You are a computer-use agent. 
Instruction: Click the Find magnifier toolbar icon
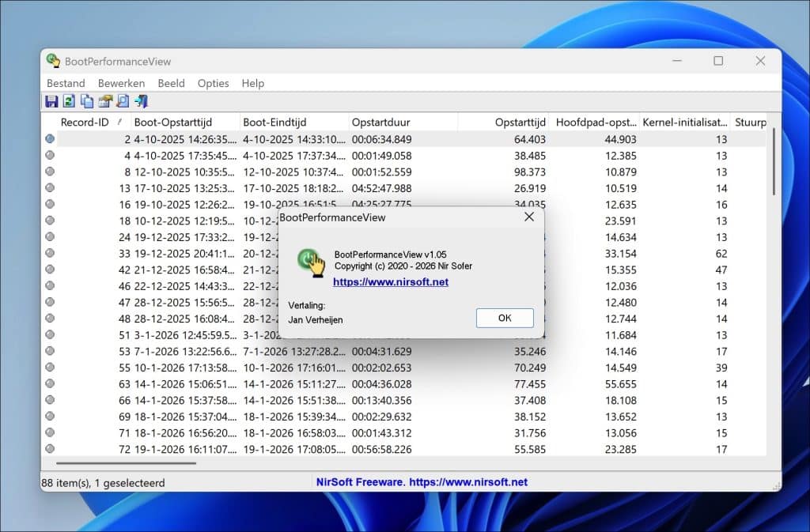tap(123, 101)
